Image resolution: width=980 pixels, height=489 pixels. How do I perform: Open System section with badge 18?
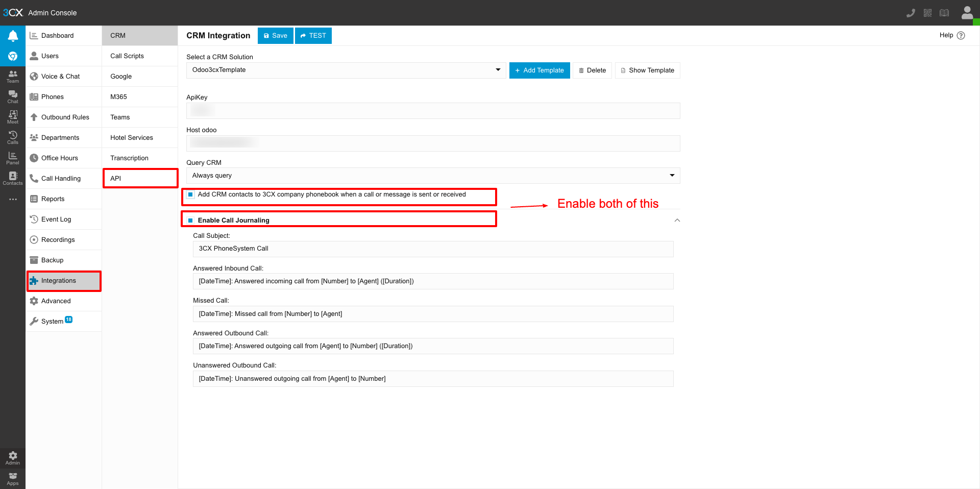coord(64,322)
